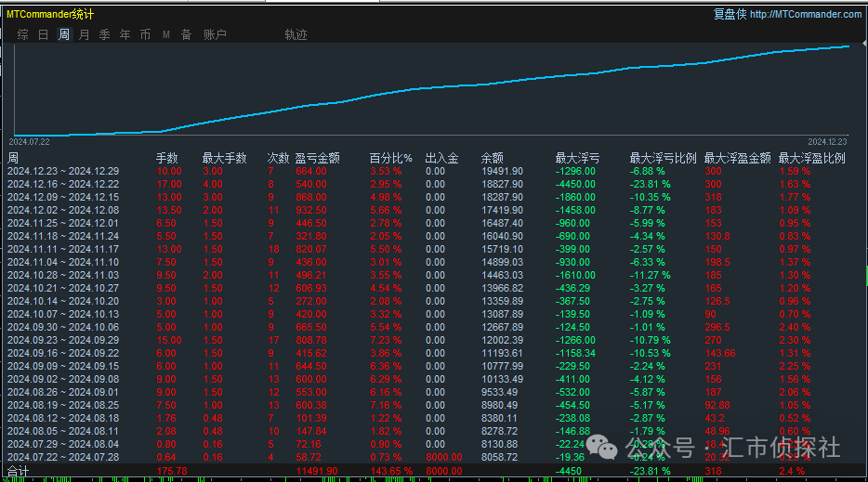The width and height of the screenshot is (868, 482).
Task: Sort by 最大手数 column header
Action: [224, 158]
